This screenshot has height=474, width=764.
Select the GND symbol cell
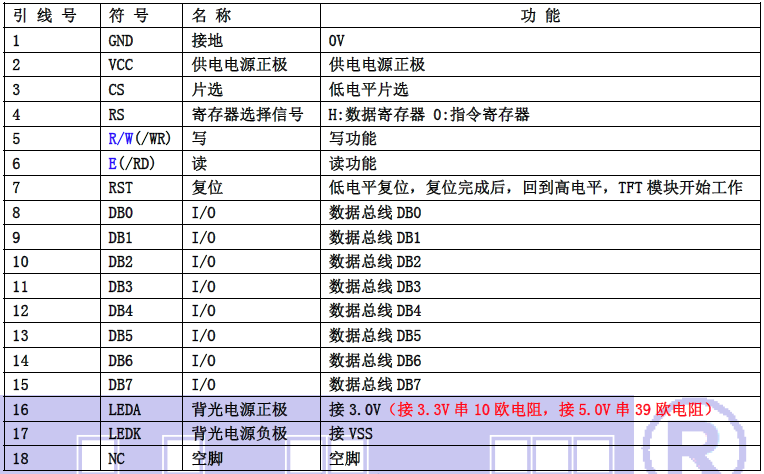(119, 41)
